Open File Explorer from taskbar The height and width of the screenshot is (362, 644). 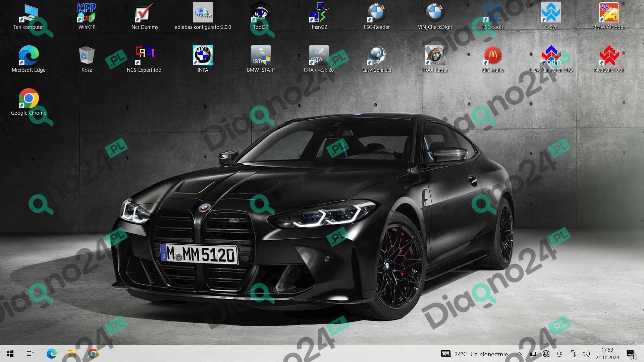coord(72,354)
